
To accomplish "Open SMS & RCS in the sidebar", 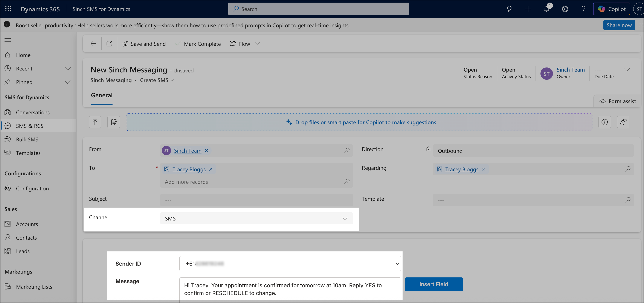I will point(30,126).
